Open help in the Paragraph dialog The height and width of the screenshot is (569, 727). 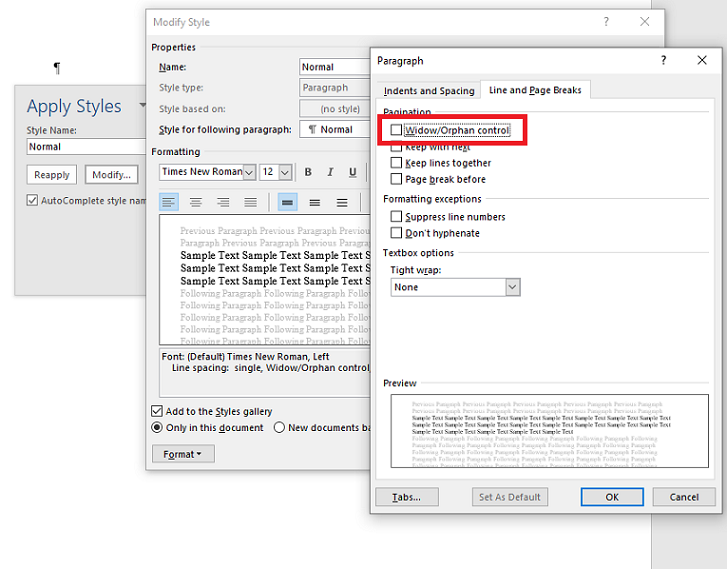coord(663,60)
